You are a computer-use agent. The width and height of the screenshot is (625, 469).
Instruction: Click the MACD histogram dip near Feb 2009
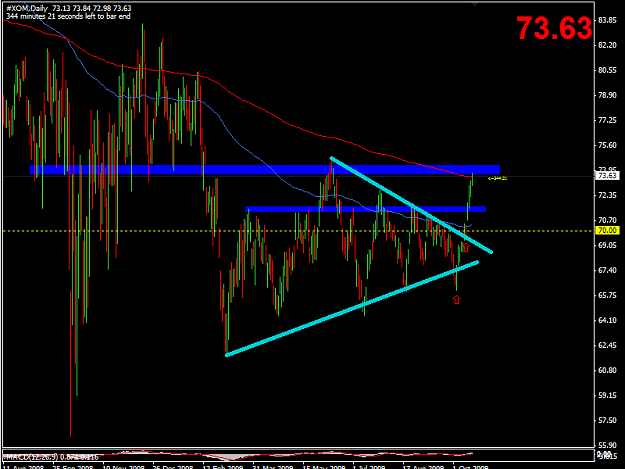pyautogui.click(x=229, y=457)
